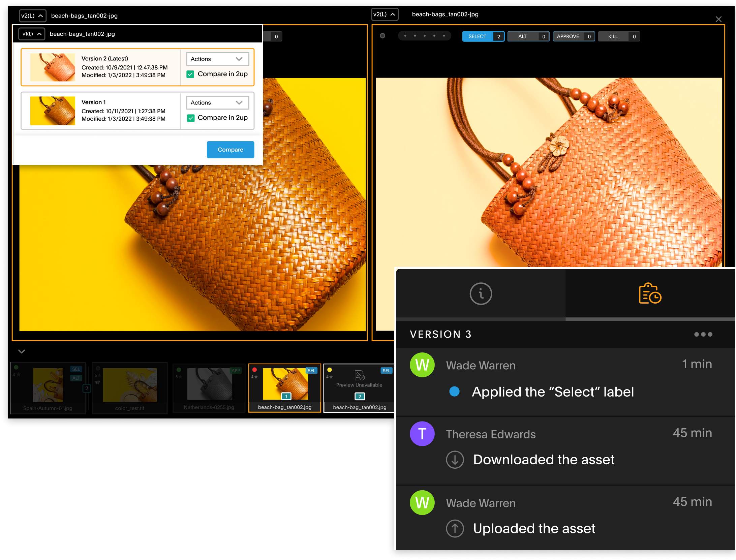Click version badge 2 on Preview Unavailable thumbnail
Image resolution: width=736 pixels, height=560 pixels.
click(x=360, y=396)
